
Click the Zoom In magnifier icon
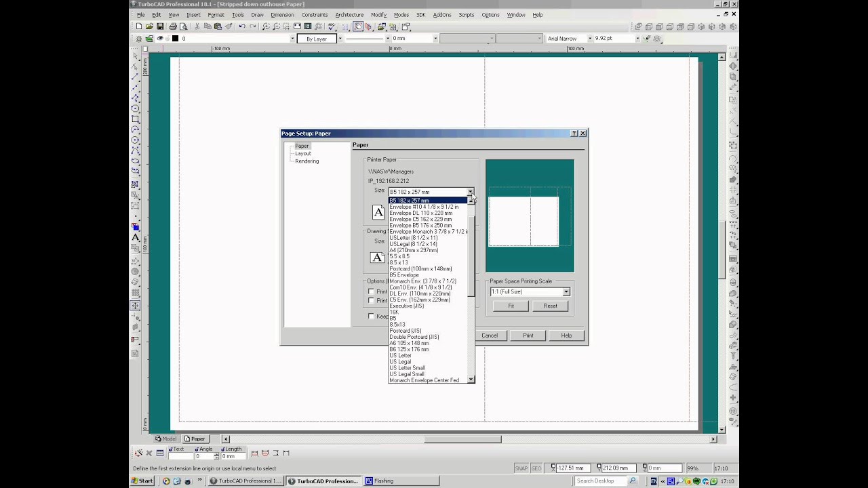(266, 26)
